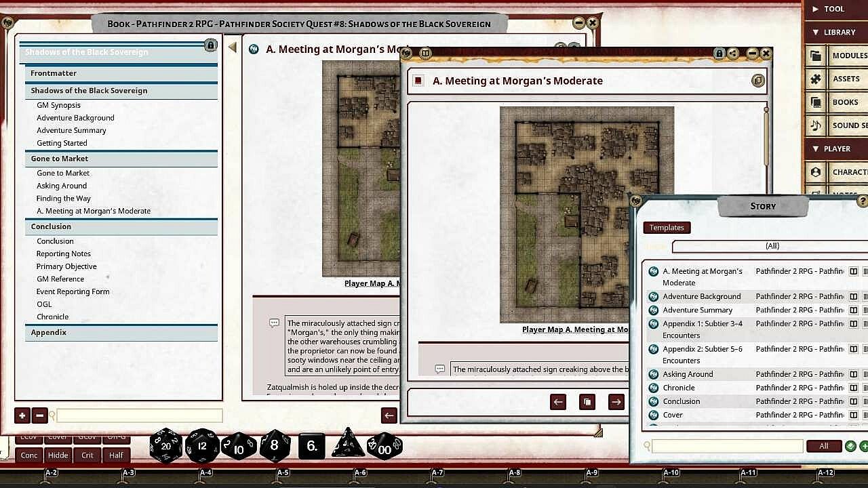Click the Story window search field
This screenshot has width=868, height=488.
click(728, 446)
